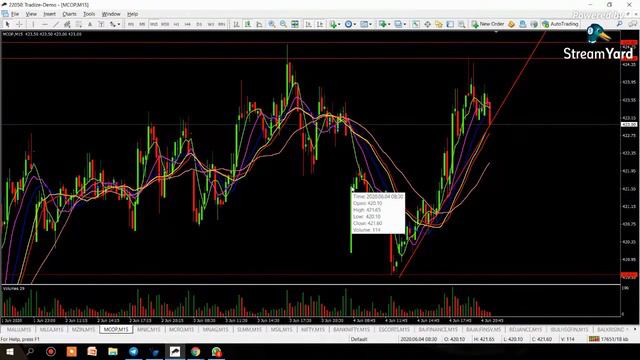The height and width of the screenshot is (360, 640).
Task: Open the File menu
Action: tap(15, 14)
